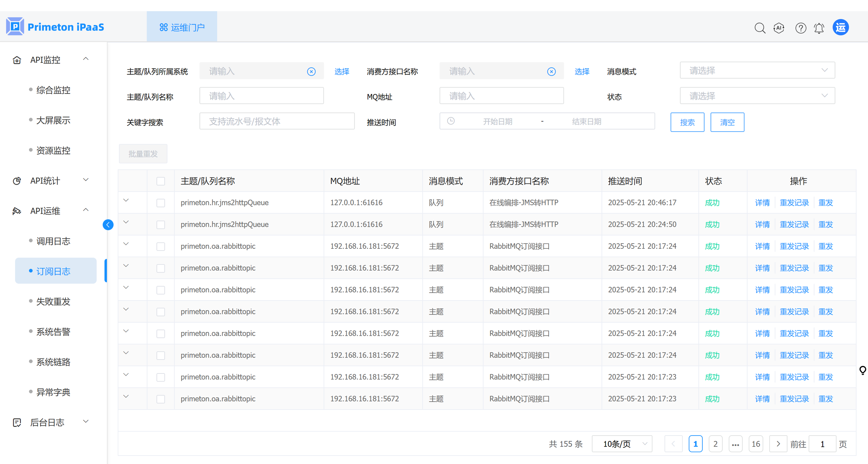Select 失败重发 in the sidebar menu
The image size is (868, 464).
[x=53, y=301]
